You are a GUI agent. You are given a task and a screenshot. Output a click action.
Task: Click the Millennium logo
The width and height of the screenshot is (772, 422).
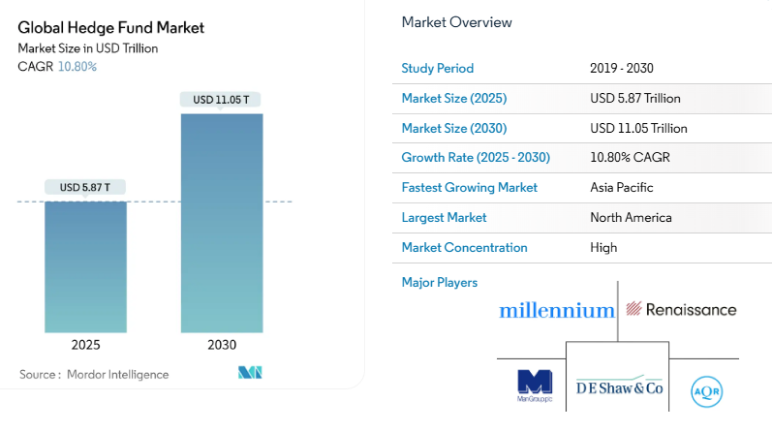pyautogui.click(x=556, y=310)
